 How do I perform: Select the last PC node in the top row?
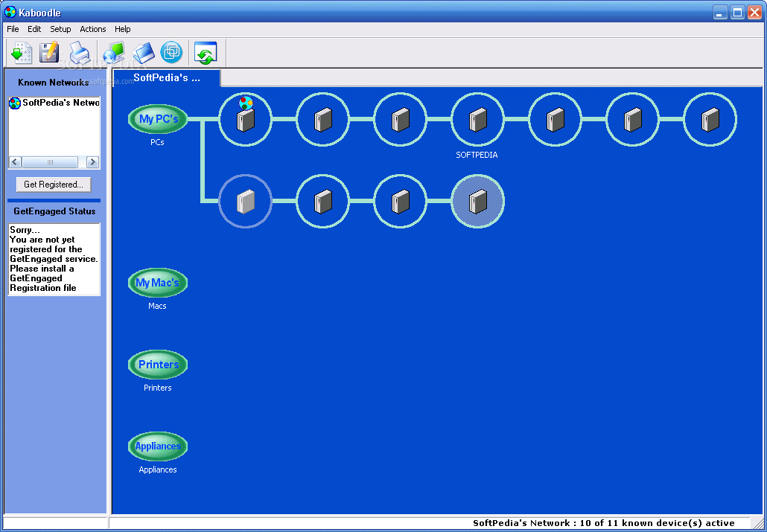(710, 119)
